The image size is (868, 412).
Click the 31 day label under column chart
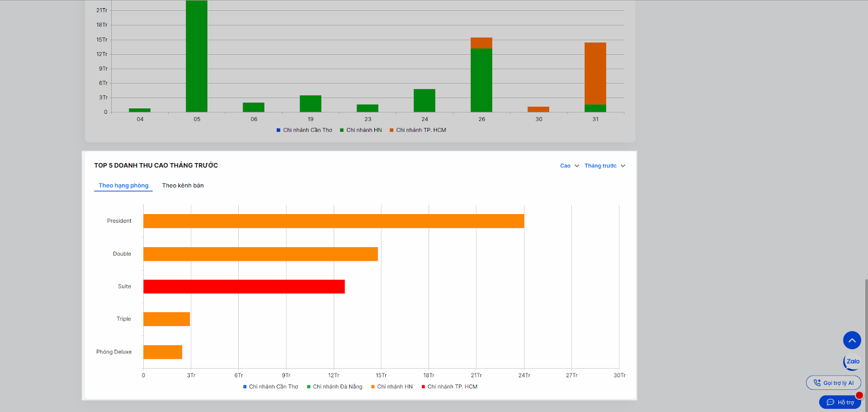click(x=596, y=119)
